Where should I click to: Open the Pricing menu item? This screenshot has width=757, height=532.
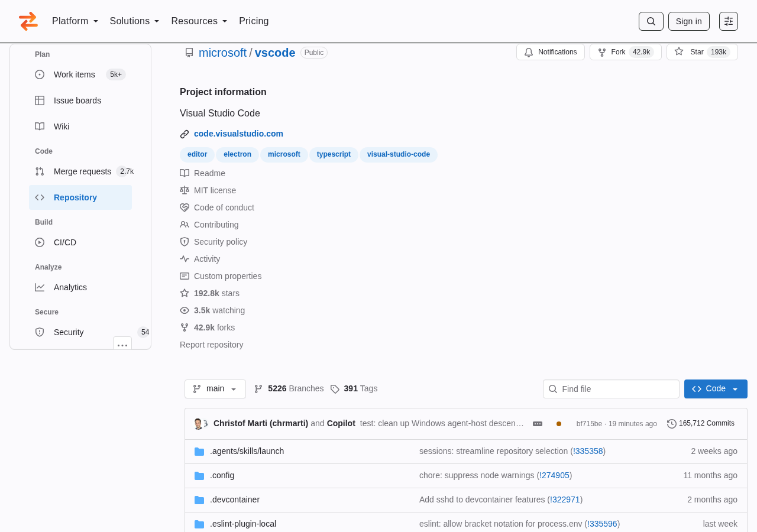[x=254, y=21]
